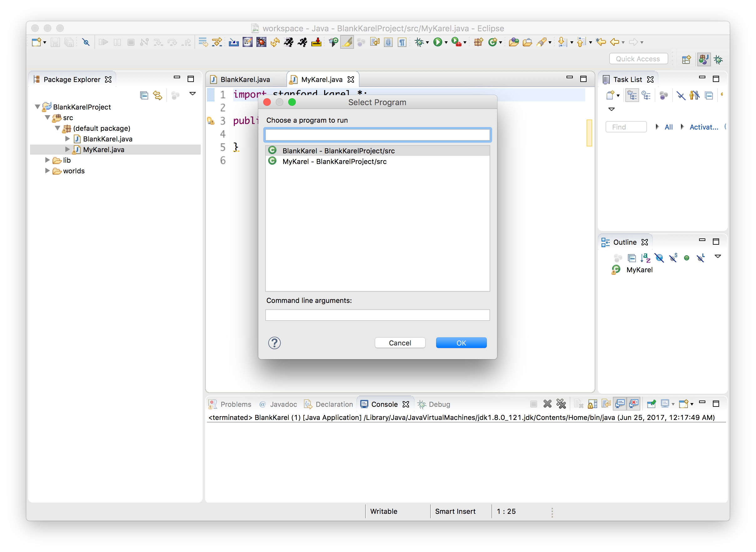Click the Back navigation arrow icon
The height and width of the screenshot is (552, 756).
click(x=614, y=42)
